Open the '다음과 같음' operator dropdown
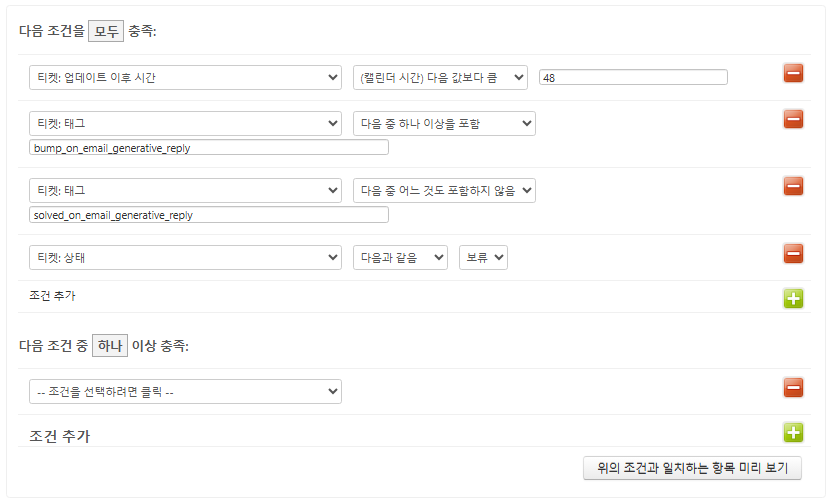Screen dimensions: 830x504 click(400, 257)
